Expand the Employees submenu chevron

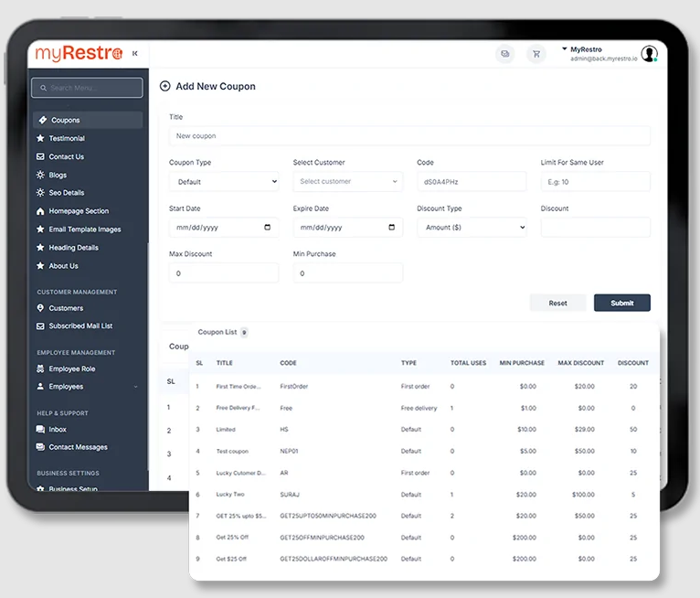(136, 387)
